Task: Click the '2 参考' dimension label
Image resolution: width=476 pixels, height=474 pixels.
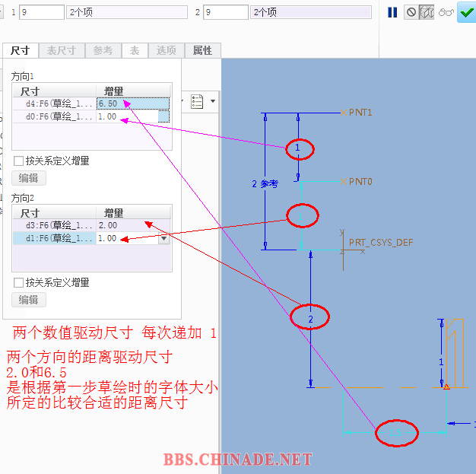Action: (265, 184)
